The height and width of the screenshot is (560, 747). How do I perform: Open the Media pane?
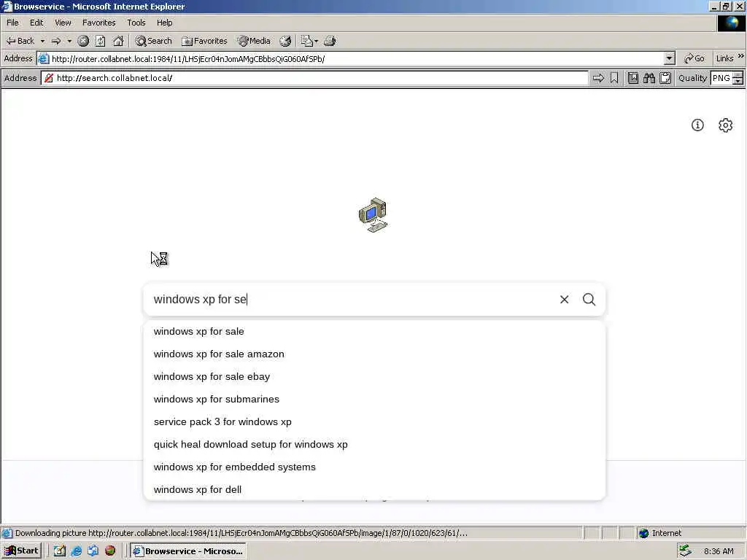(254, 41)
